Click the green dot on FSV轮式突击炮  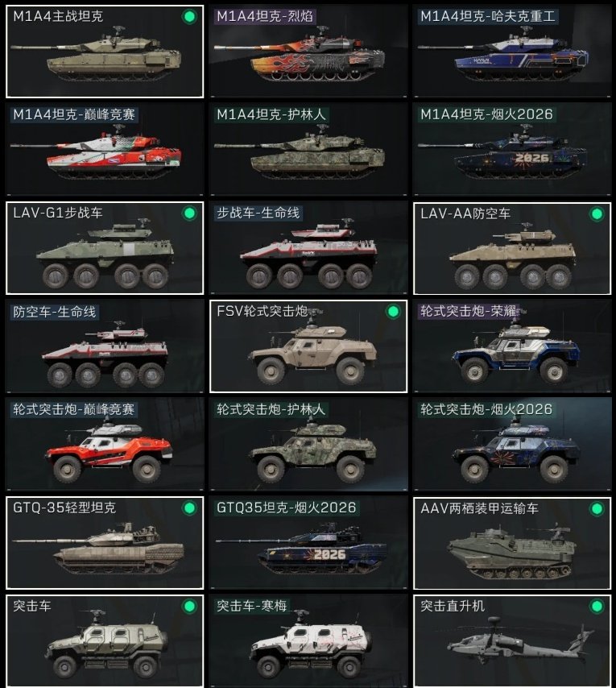tap(393, 312)
